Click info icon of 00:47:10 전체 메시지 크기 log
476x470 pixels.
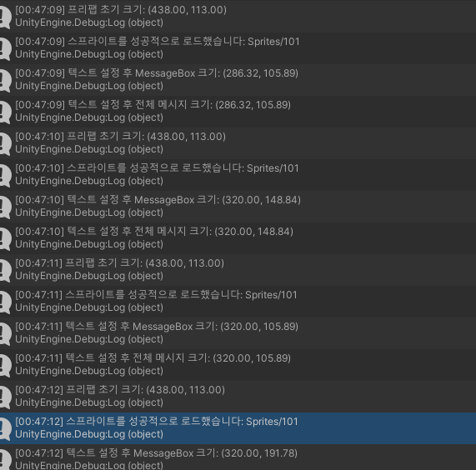pyautogui.click(x=5, y=238)
